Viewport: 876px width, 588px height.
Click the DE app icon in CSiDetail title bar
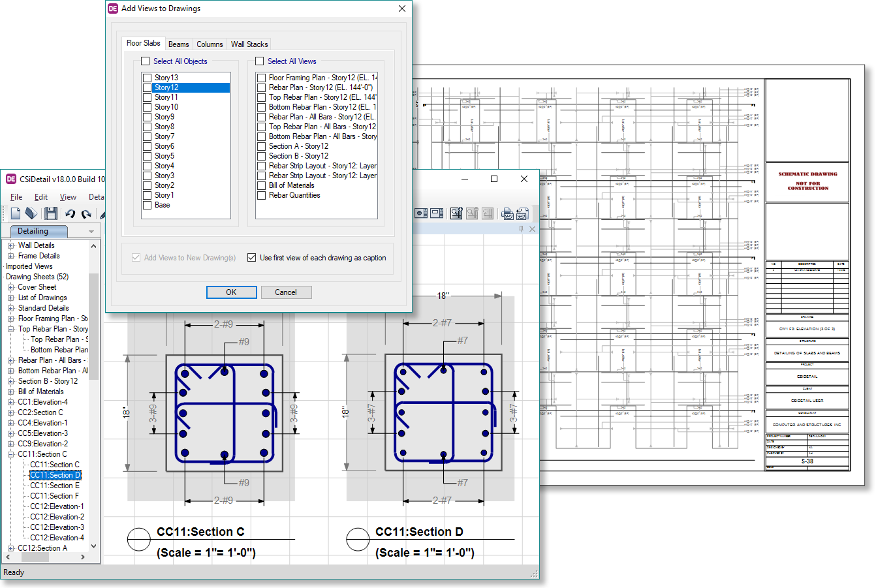coord(11,179)
